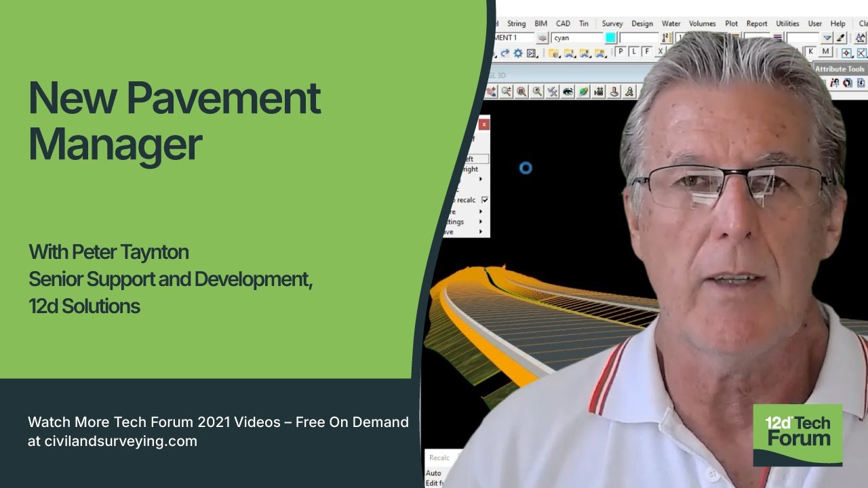Click the empty field after cyan swatch
Viewport: 868px width, 488px height.
(639, 38)
